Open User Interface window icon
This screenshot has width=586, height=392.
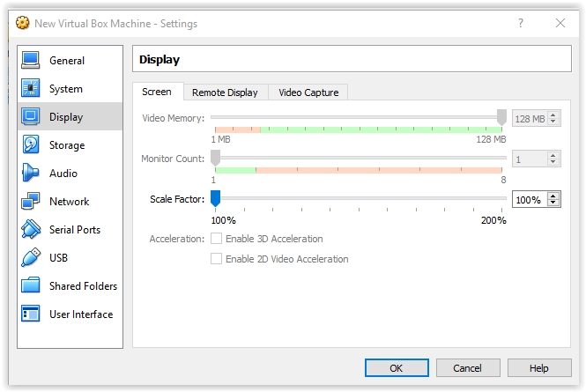30,314
